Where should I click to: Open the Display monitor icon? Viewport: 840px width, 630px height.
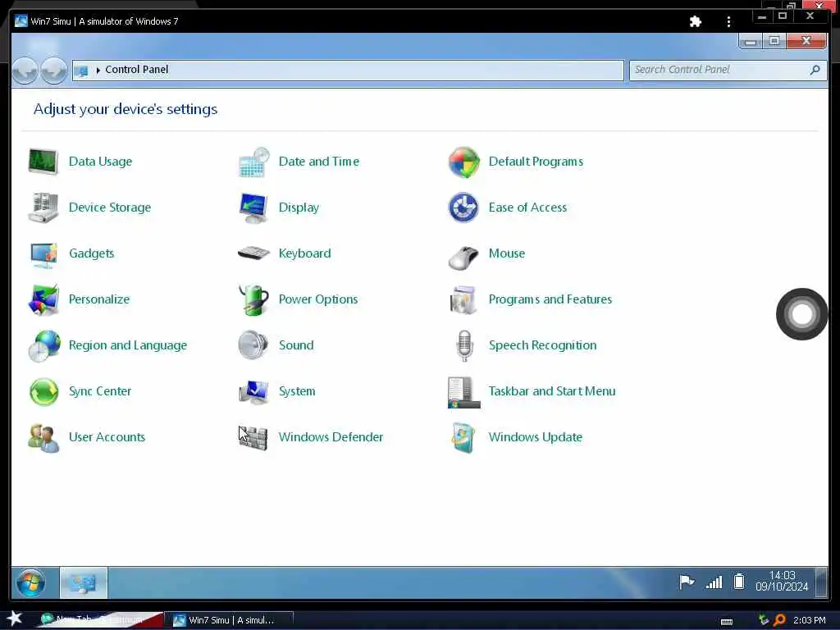point(253,208)
